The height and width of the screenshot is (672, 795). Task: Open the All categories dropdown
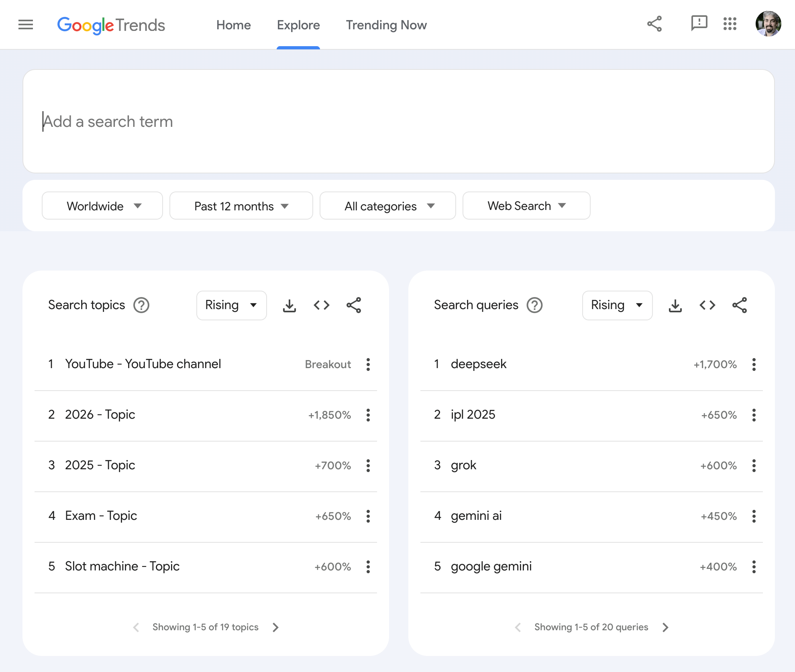point(387,206)
